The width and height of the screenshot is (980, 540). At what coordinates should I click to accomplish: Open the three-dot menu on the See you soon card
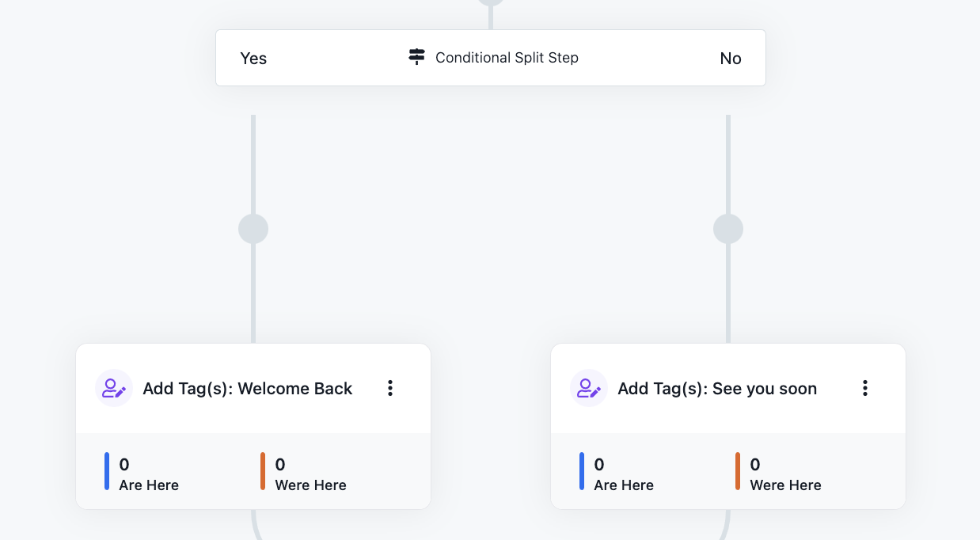tap(865, 388)
